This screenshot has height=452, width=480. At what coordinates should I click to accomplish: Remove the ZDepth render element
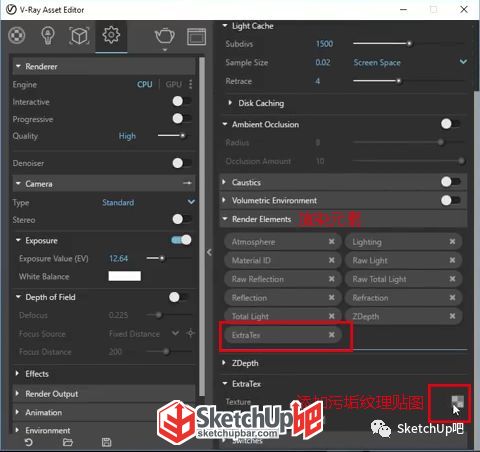click(x=452, y=316)
